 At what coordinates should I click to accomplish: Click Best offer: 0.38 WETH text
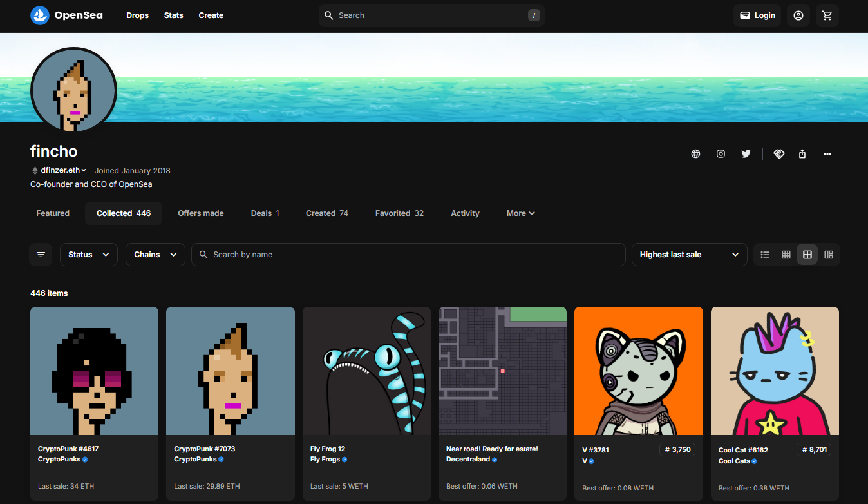755,488
